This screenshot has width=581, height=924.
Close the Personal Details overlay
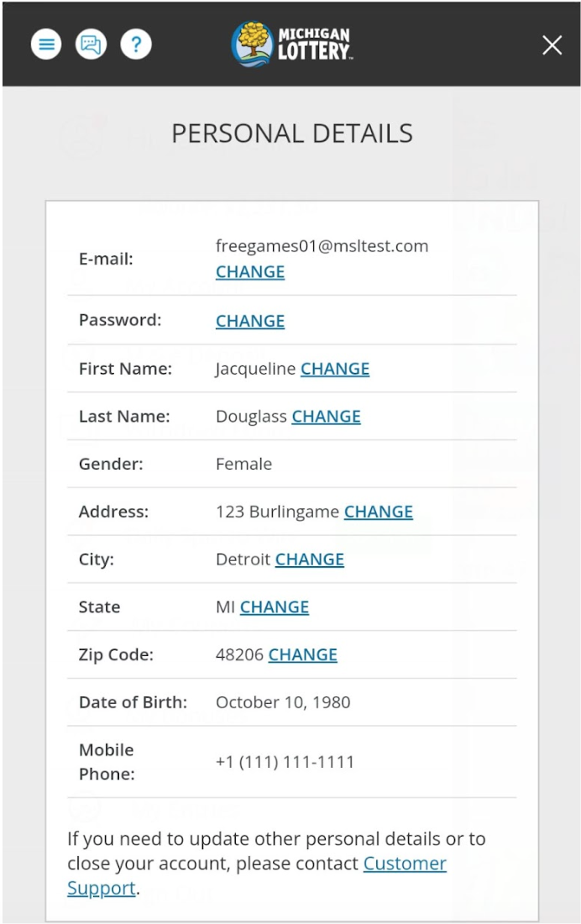pos(552,45)
